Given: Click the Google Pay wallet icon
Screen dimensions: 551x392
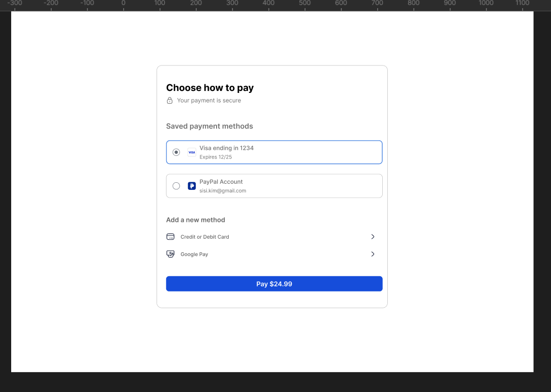Looking at the screenshot, I should point(170,254).
